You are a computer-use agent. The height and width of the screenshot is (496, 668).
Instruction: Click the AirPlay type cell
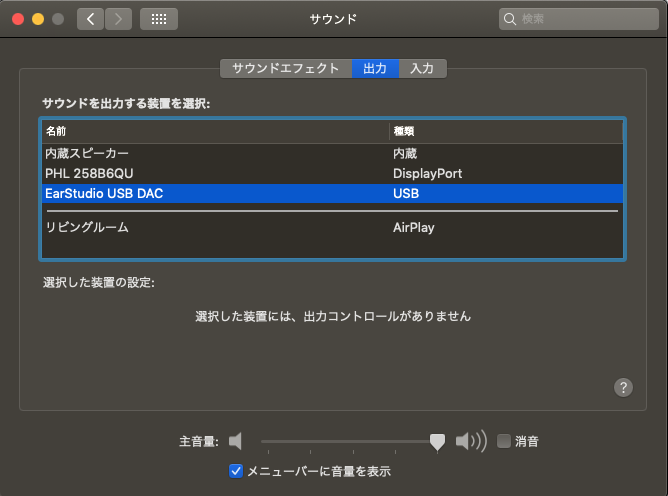[414, 228]
